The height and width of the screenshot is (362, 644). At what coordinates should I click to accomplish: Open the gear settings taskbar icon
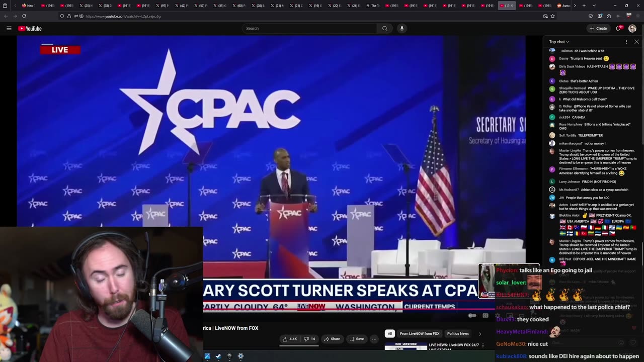pos(240,356)
